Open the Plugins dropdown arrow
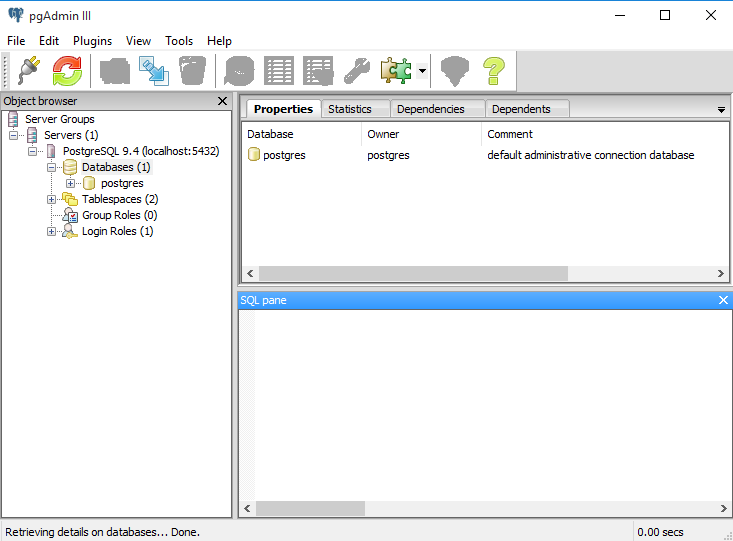Screen dimensions: 733x541 coord(422,71)
